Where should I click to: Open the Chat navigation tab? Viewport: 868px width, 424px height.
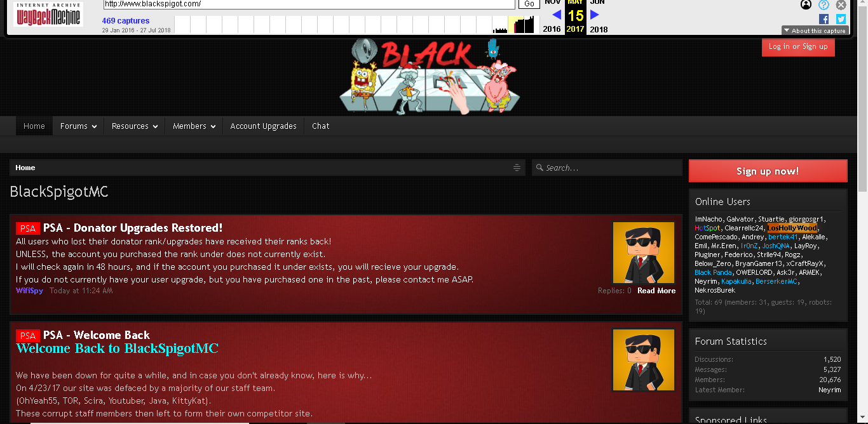coord(321,126)
